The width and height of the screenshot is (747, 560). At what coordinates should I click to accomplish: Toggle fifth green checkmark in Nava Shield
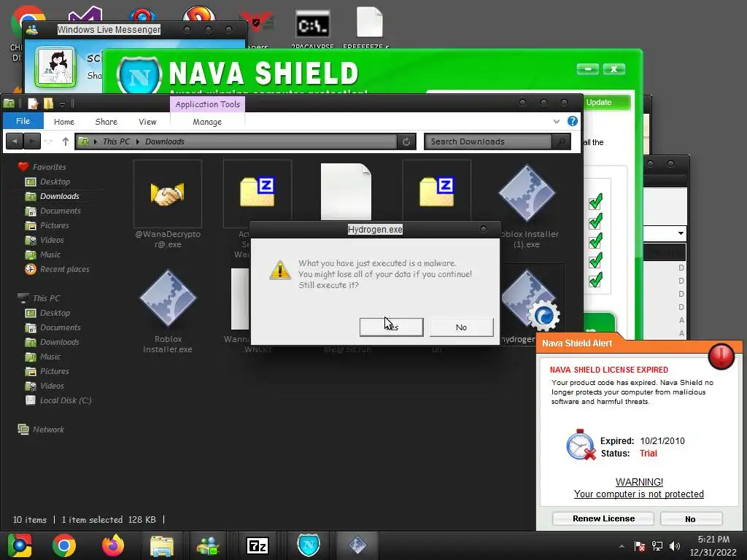595,279
